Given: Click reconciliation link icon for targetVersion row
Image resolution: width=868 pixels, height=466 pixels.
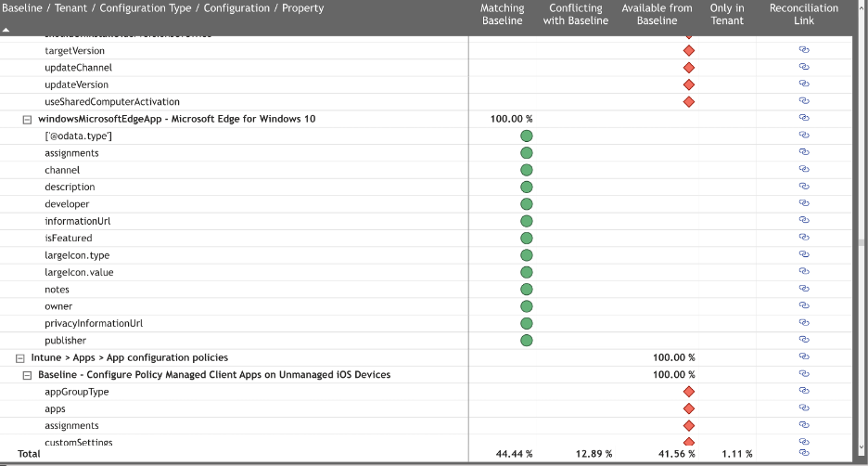Looking at the screenshot, I should coord(804,50).
